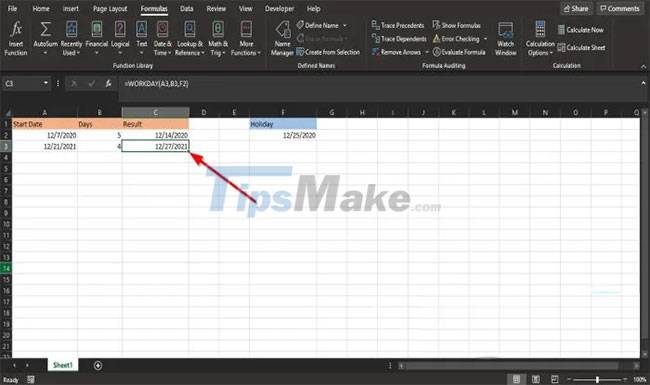The image size is (650, 385).
Task: Open the Home tab
Action: [x=41, y=8]
